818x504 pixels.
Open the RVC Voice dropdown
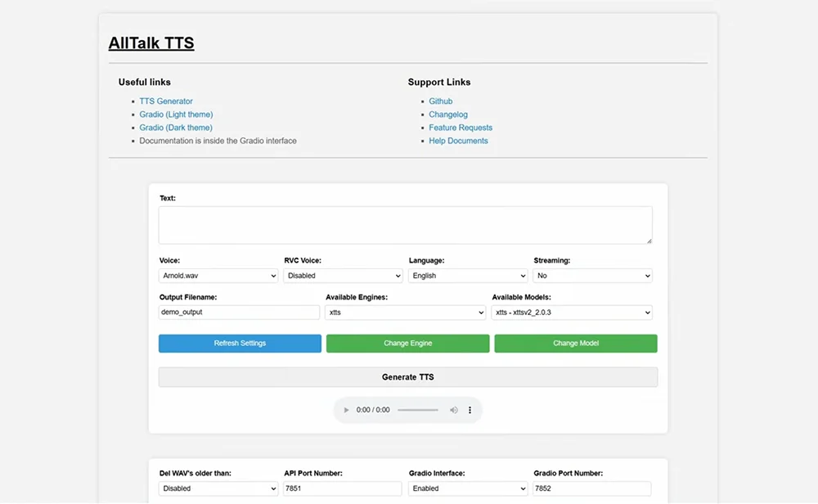click(x=343, y=276)
